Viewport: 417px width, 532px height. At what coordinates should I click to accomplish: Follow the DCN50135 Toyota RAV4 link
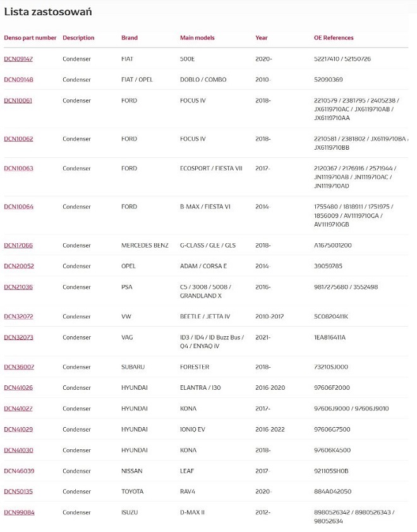click(x=18, y=492)
